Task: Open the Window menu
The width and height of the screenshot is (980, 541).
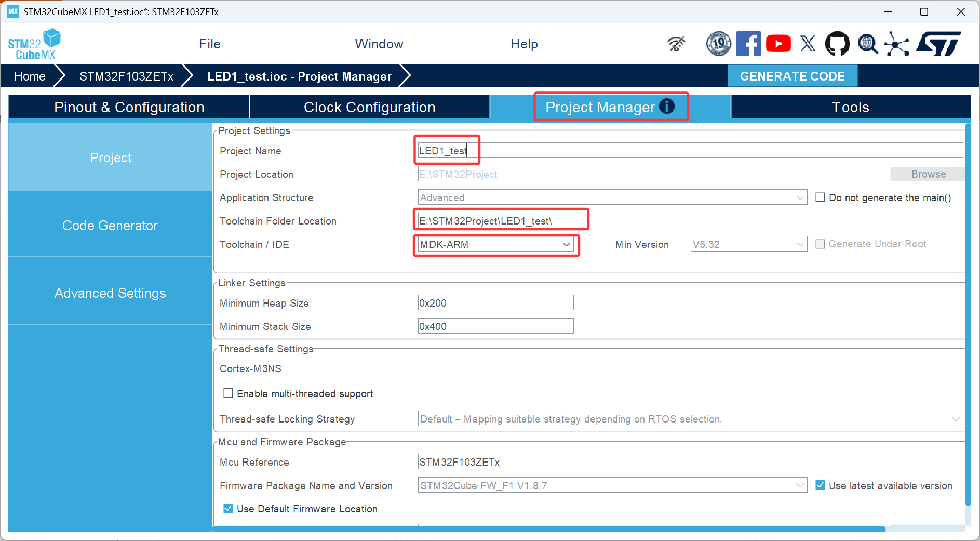Action: (379, 44)
